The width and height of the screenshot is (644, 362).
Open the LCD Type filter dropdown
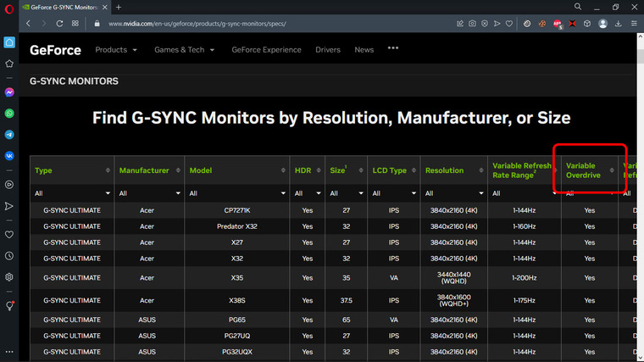click(x=394, y=193)
